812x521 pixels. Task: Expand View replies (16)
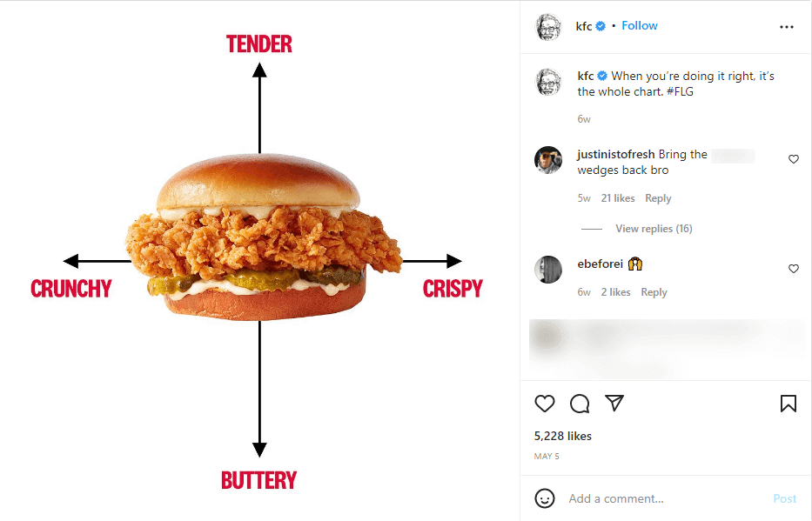point(654,229)
